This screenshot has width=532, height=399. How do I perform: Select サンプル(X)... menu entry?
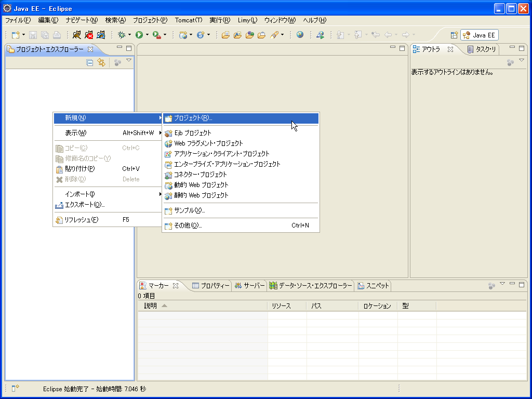241,211
